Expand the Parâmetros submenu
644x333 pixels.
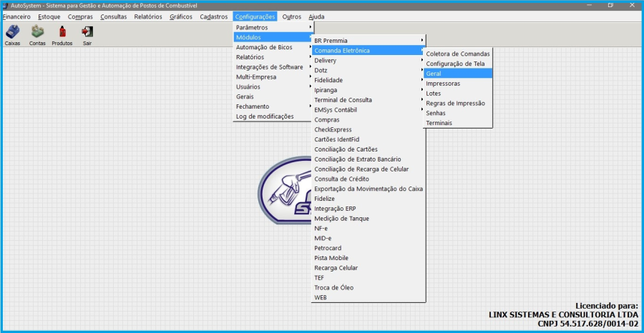(x=273, y=27)
